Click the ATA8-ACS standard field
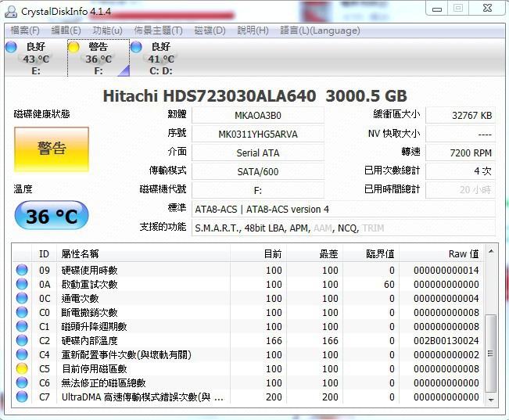Image resolution: width=509 pixels, height=420 pixels. [x=343, y=209]
